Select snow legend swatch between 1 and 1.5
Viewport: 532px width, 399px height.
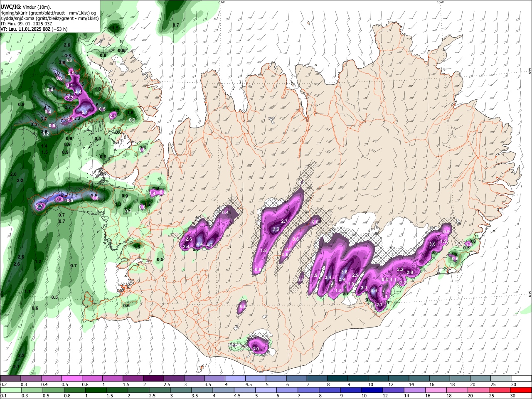pos(113,379)
